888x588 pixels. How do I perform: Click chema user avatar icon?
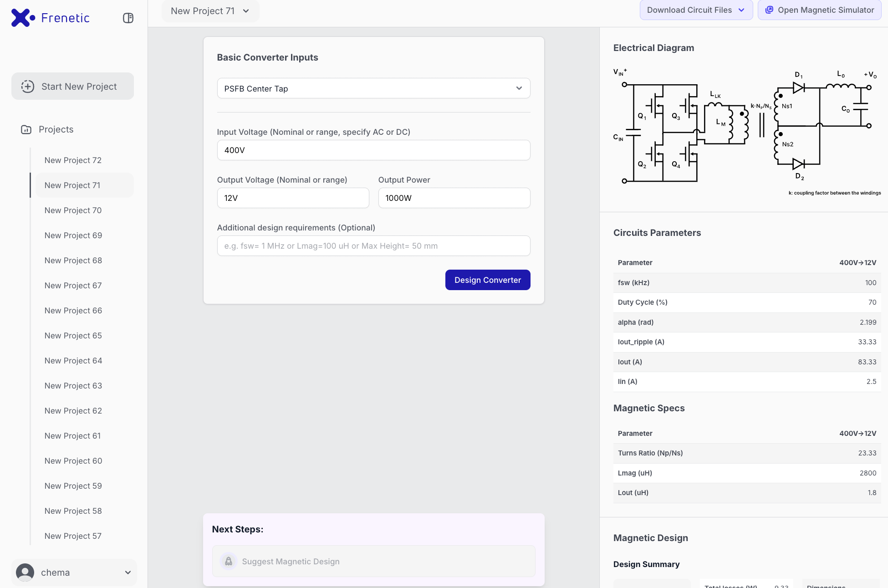point(25,573)
